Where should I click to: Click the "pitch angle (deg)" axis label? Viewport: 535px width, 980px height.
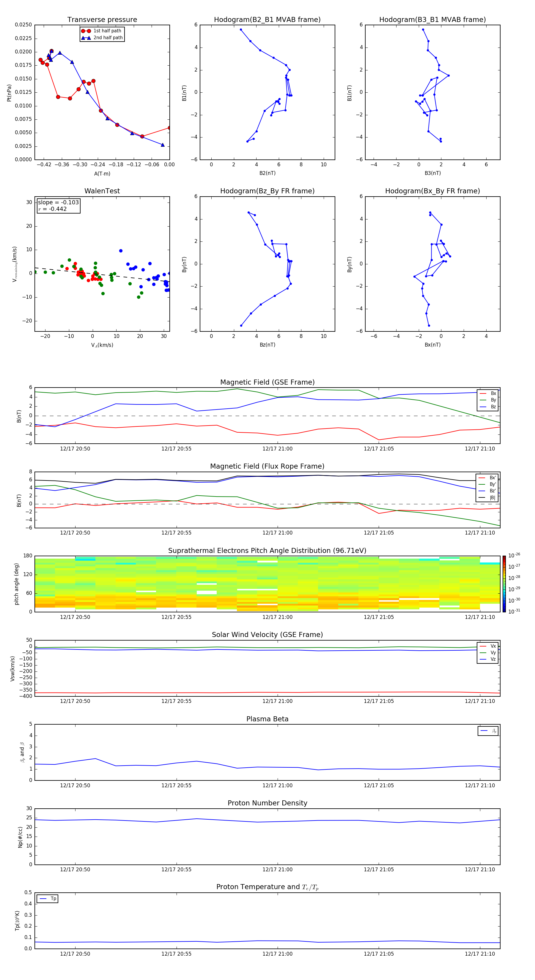tap(16, 584)
